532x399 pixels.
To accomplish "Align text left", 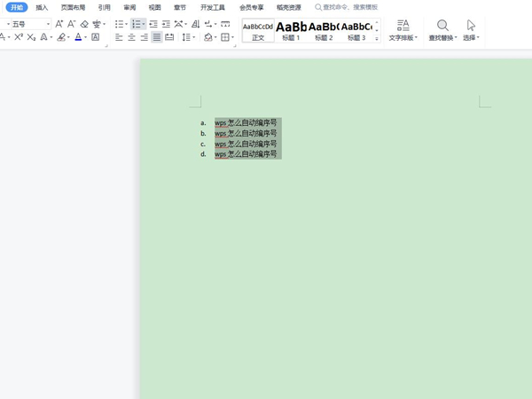I will pos(119,37).
